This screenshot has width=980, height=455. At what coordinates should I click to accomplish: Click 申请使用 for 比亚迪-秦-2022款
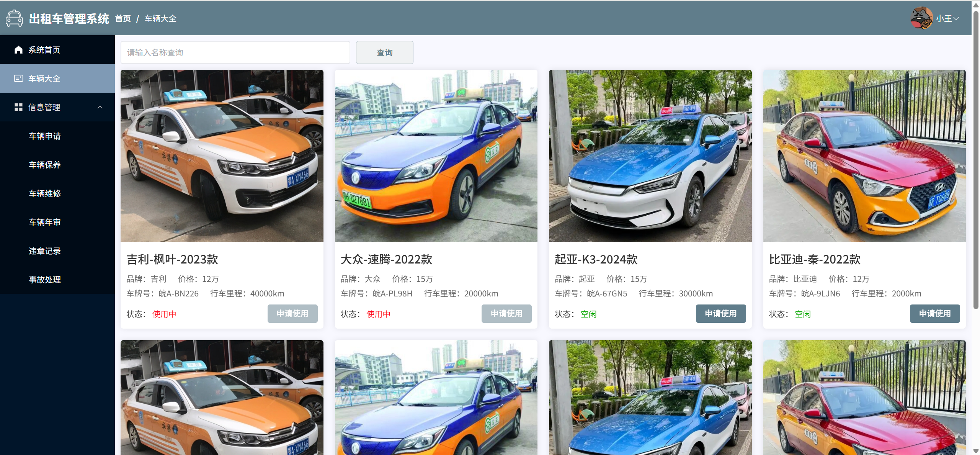pyautogui.click(x=934, y=314)
